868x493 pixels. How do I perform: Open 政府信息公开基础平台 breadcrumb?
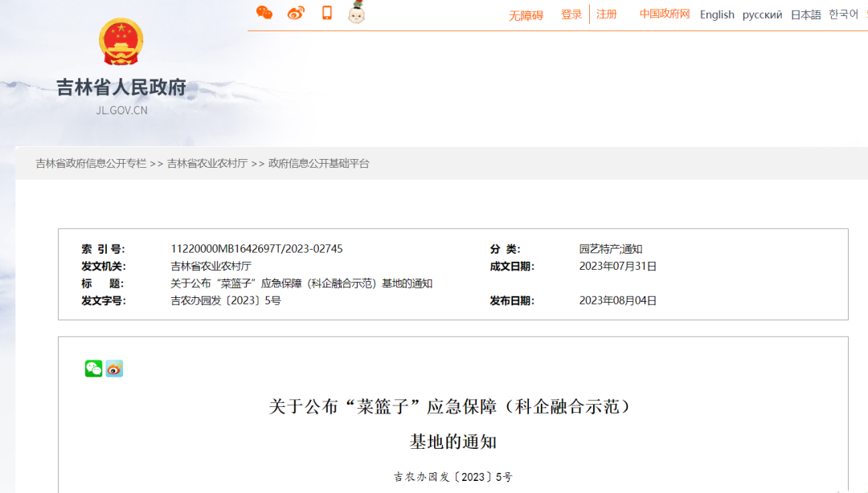(x=319, y=163)
